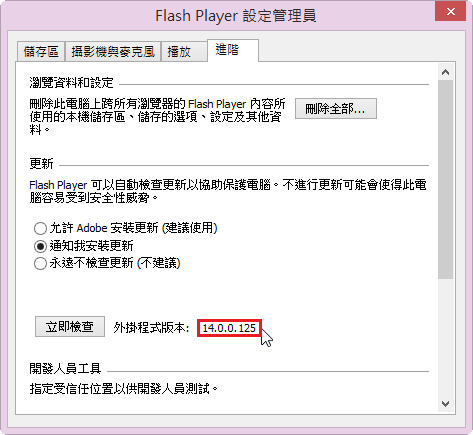Switch to the 儲存區 tab

pyautogui.click(x=41, y=51)
